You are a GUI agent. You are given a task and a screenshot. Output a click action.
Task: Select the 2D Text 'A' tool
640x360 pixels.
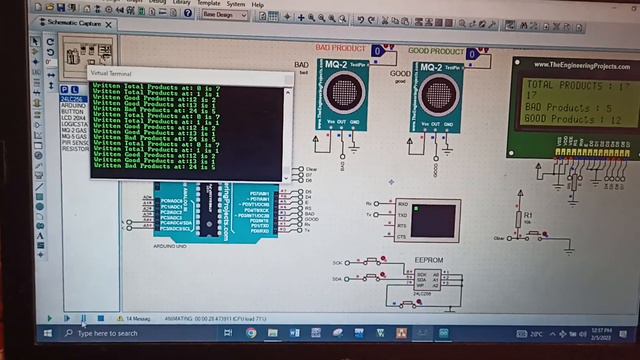tap(40, 236)
